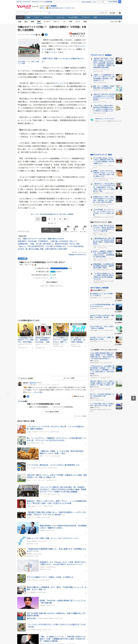This screenshot has height=644, width=138.
Task: Expand the comment's もっと見る link
Action: [x=39, y=392]
